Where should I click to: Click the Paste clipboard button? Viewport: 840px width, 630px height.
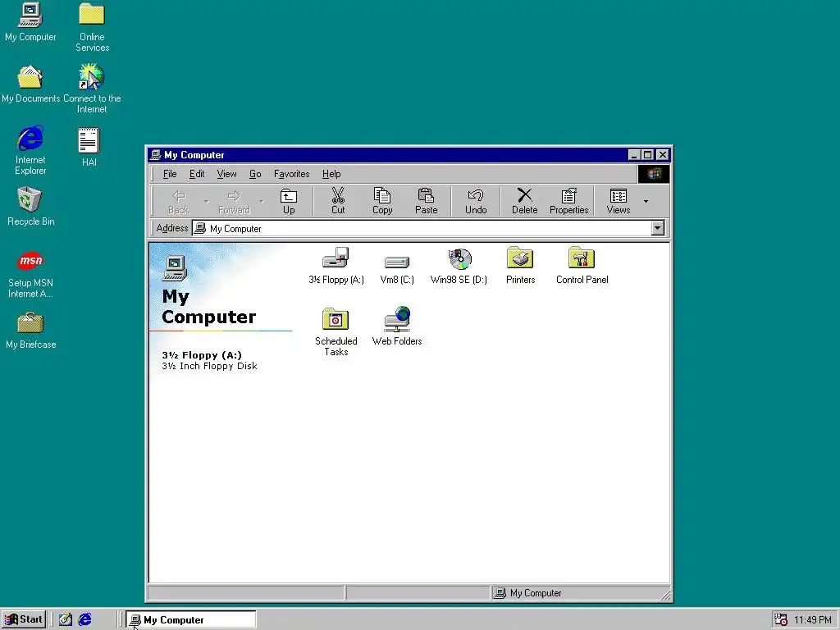point(427,202)
